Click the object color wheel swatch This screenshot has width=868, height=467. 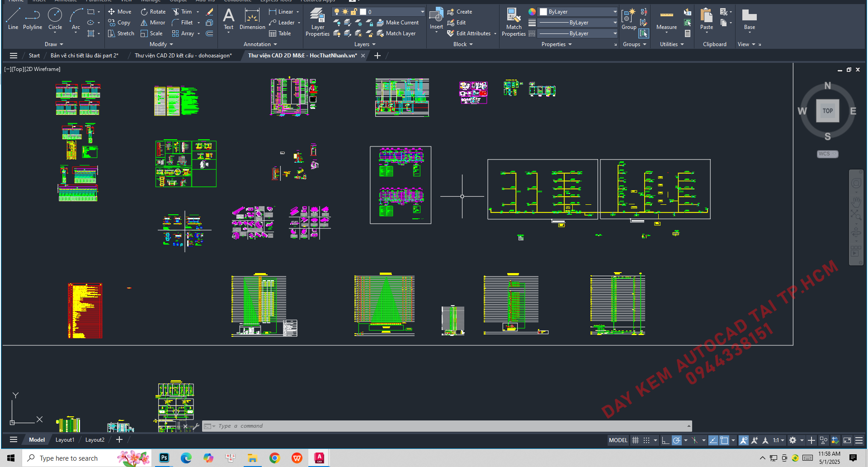tap(532, 12)
